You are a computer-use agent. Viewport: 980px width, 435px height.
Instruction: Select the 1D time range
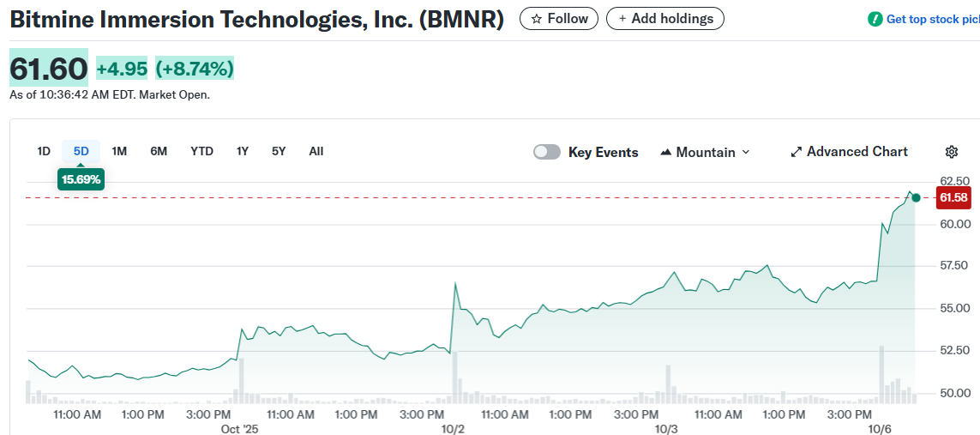[44, 151]
